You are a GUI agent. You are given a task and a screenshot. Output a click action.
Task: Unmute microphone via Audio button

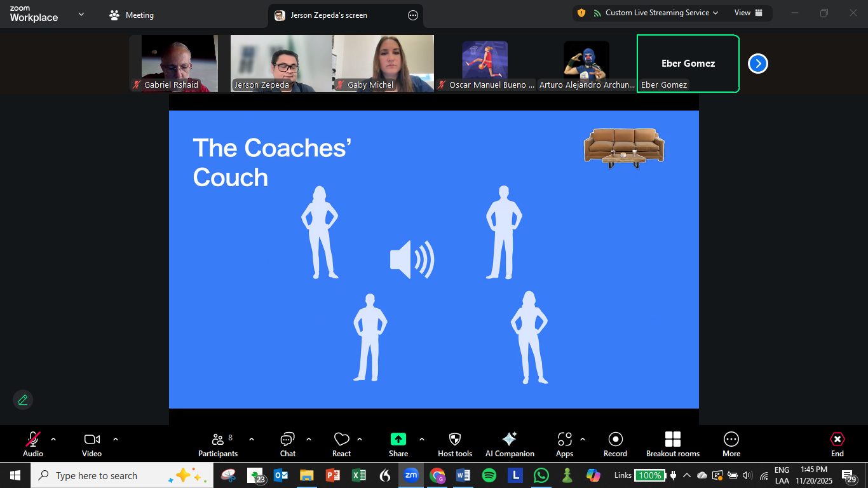point(33,444)
